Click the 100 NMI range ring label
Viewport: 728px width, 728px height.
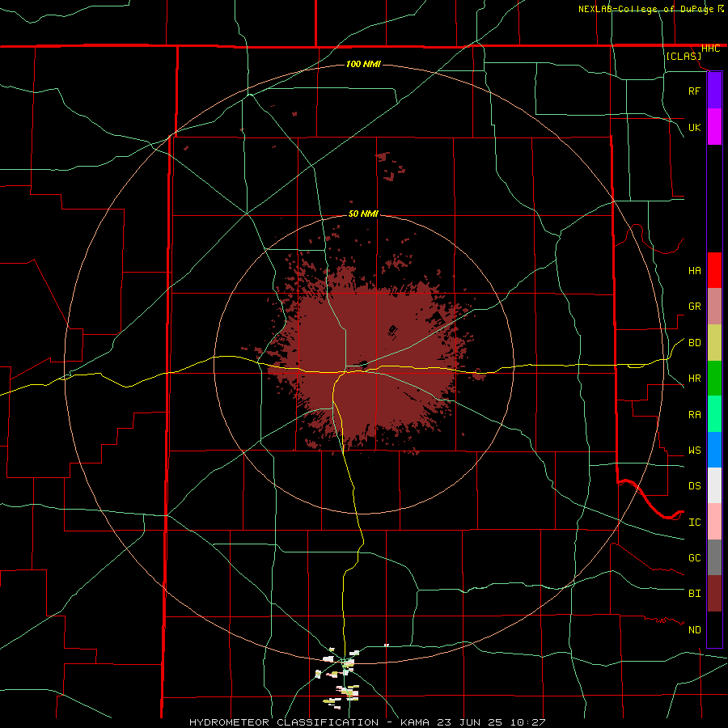click(363, 64)
